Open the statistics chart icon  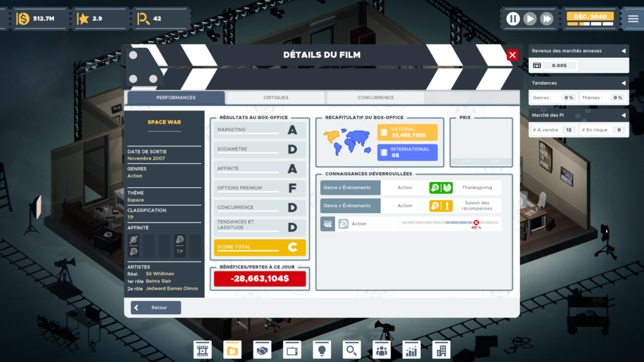[412, 350]
